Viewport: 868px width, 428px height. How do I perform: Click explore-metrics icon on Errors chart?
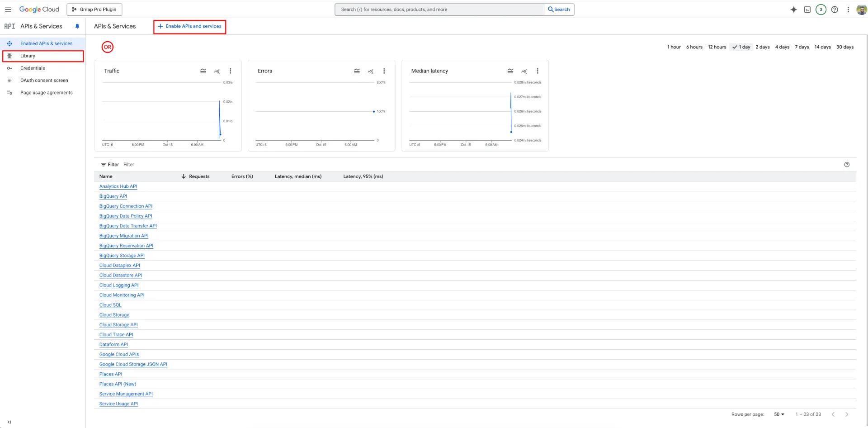coord(371,71)
